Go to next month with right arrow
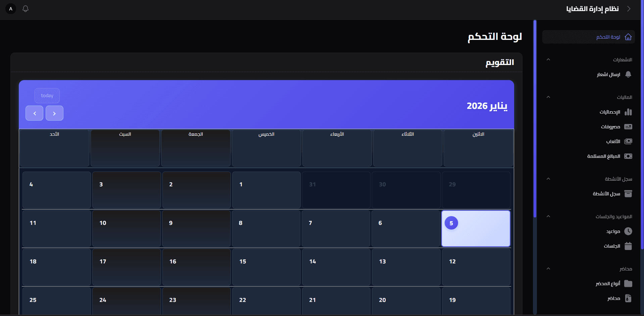 54,113
